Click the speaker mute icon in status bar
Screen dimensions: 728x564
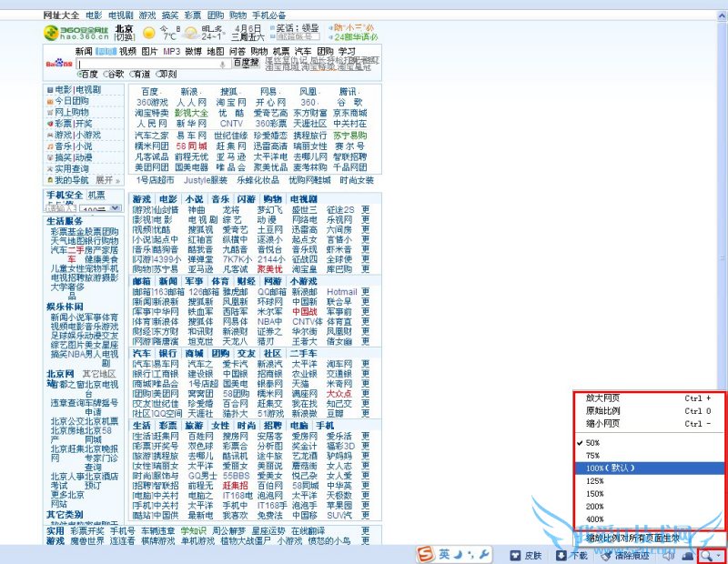(x=669, y=555)
